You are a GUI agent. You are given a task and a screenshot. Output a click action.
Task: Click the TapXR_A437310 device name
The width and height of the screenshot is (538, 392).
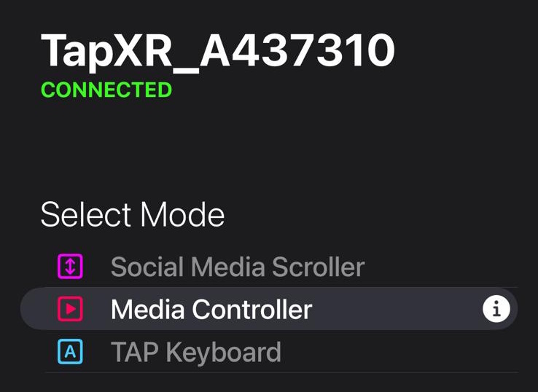point(218,52)
